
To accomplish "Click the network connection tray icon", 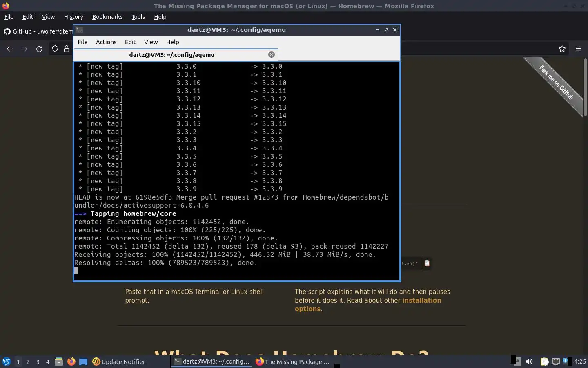I will tap(555, 361).
